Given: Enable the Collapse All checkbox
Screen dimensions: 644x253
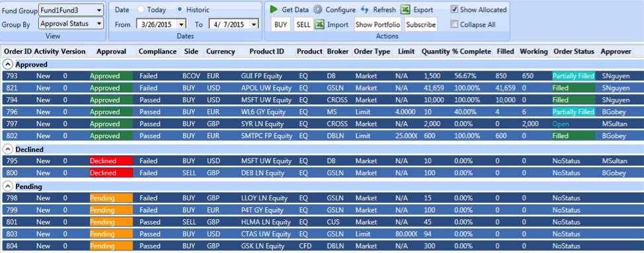Looking at the screenshot, I should coord(454,24).
